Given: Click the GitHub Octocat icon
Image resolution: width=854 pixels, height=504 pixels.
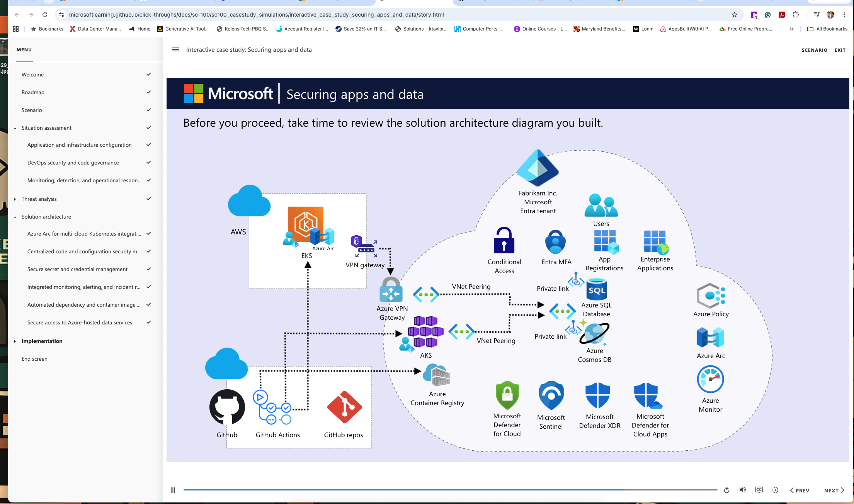Looking at the screenshot, I should [227, 407].
